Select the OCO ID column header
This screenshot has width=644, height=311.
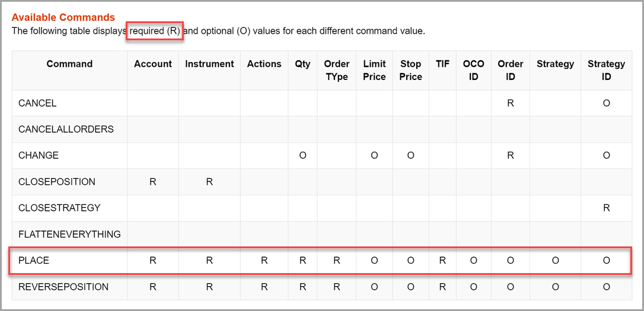tap(473, 70)
